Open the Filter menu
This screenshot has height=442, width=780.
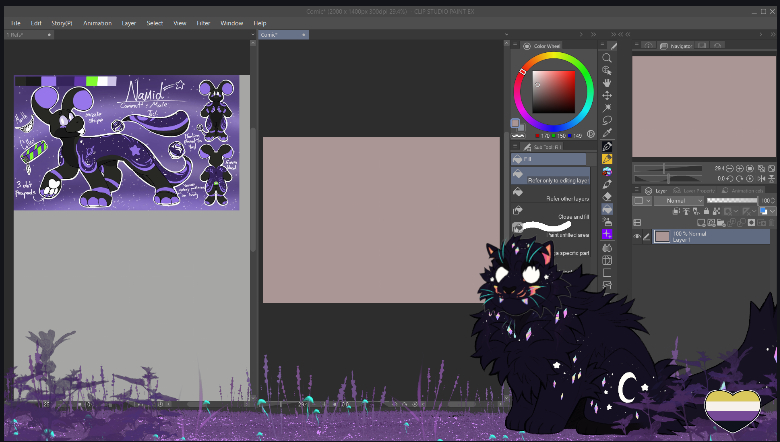point(203,22)
